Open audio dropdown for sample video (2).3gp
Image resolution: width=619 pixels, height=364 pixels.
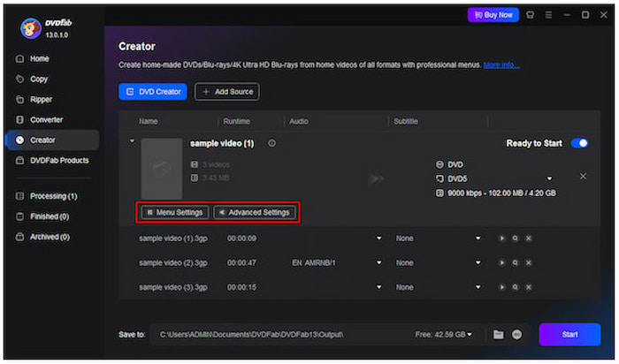pos(379,262)
